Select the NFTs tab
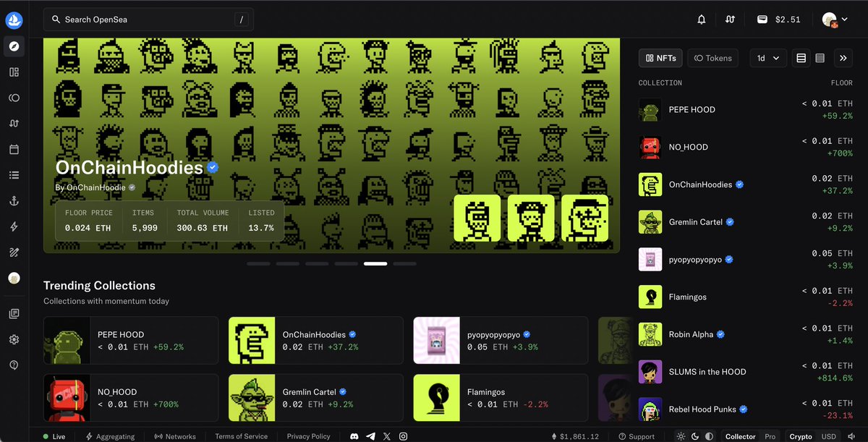868x442 pixels. (660, 58)
